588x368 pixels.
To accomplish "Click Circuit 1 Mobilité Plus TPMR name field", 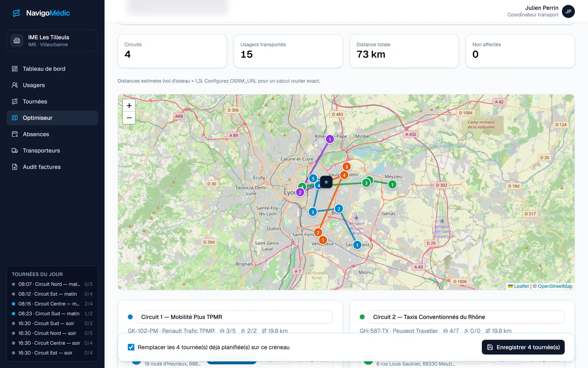I will [x=234, y=317].
